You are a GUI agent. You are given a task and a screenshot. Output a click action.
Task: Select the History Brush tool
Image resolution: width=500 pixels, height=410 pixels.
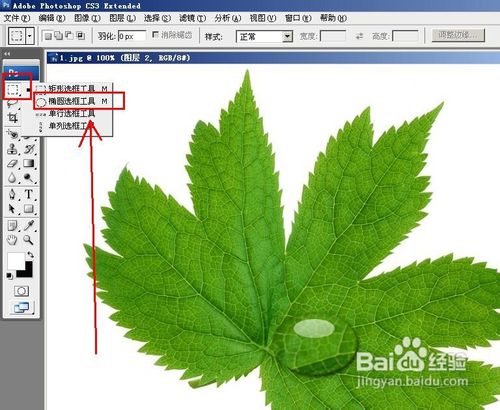pyautogui.click(x=29, y=149)
